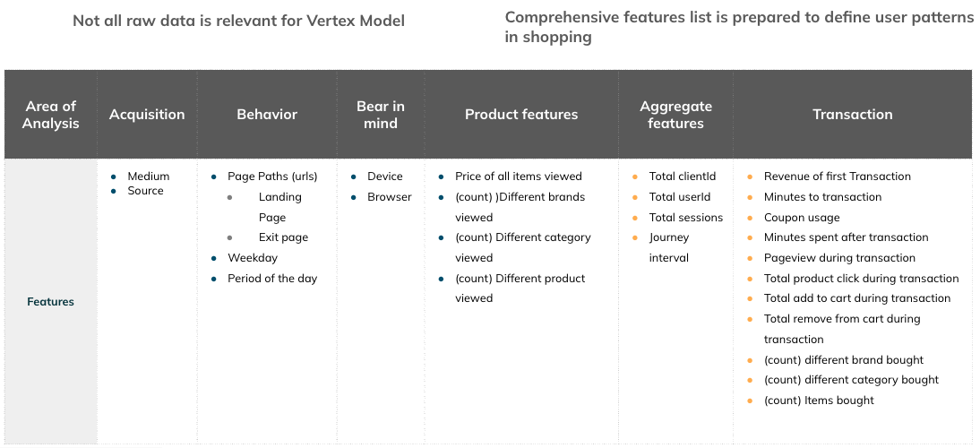Click the Exit page sub-bullet
Screen dimensions: 980x448
coord(283,237)
